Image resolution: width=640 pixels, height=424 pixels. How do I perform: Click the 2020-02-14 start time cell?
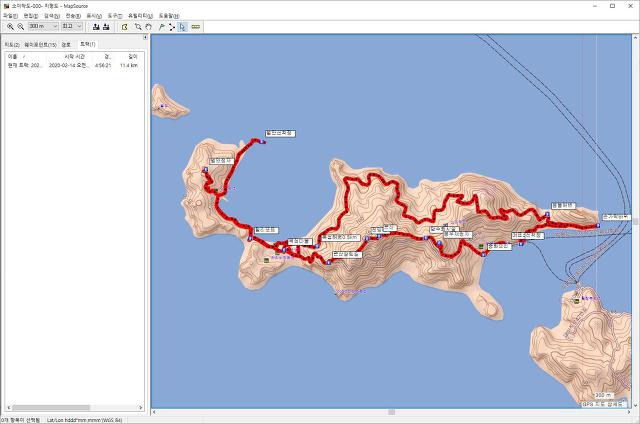click(68, 65)
